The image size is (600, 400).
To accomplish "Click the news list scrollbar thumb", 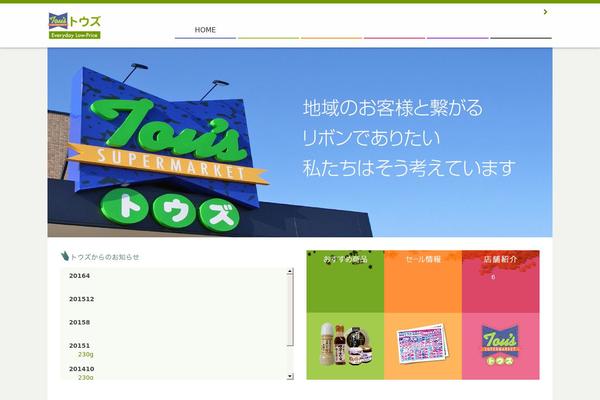I will [x=290, y=310].
